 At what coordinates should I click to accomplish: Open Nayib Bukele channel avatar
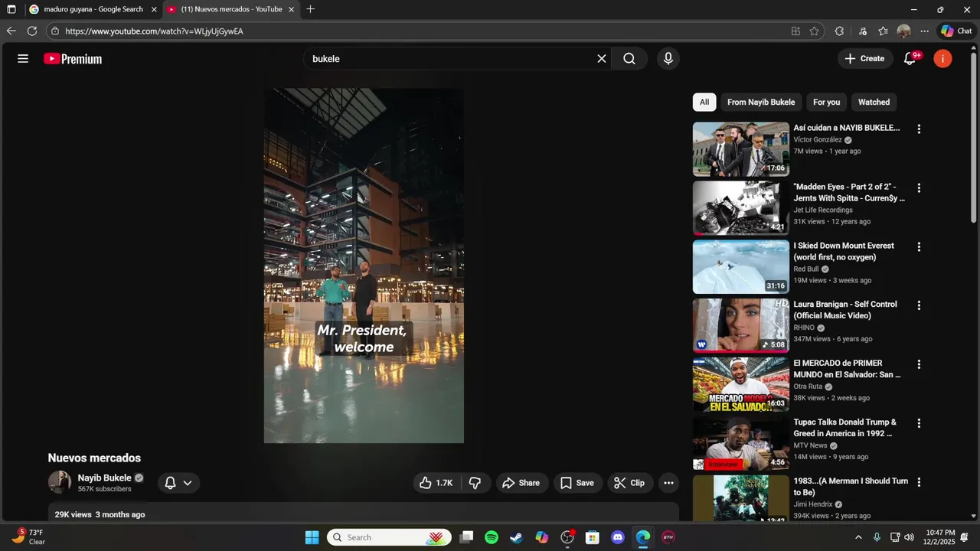[60, 483]
